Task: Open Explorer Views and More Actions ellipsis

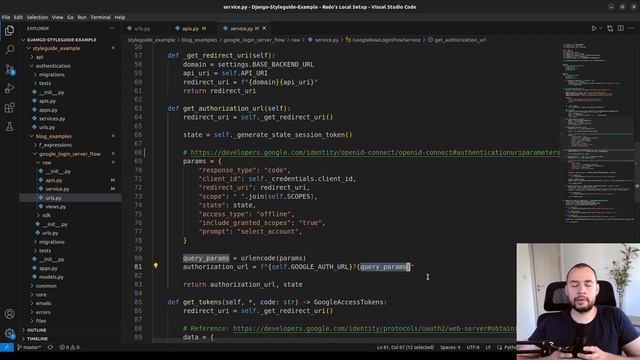Action: (112, 28)
